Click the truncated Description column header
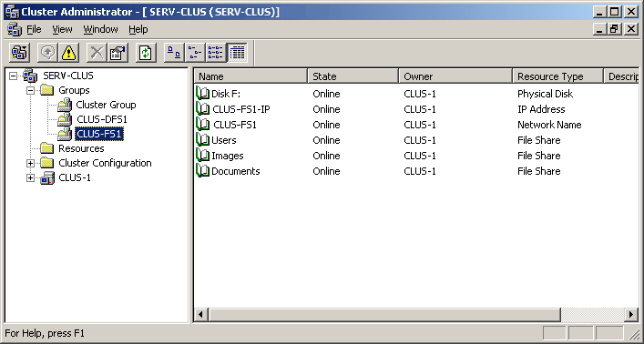 tap(621, 76)
